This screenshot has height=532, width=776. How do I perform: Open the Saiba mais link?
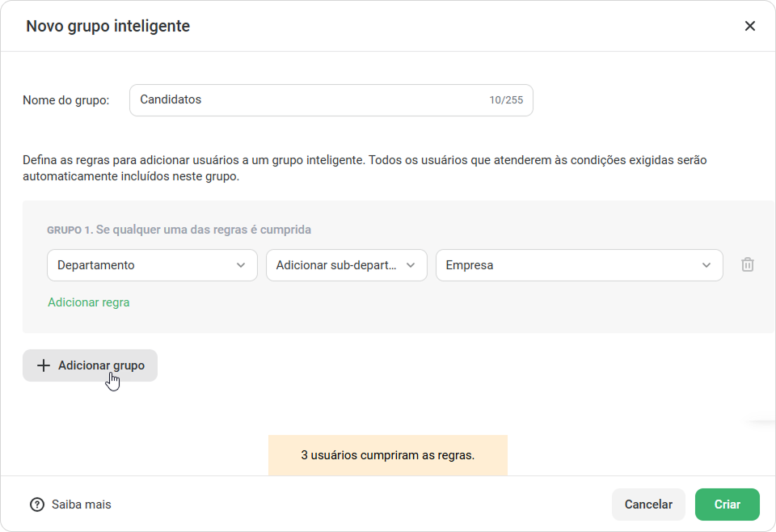[x=81, y=505]
